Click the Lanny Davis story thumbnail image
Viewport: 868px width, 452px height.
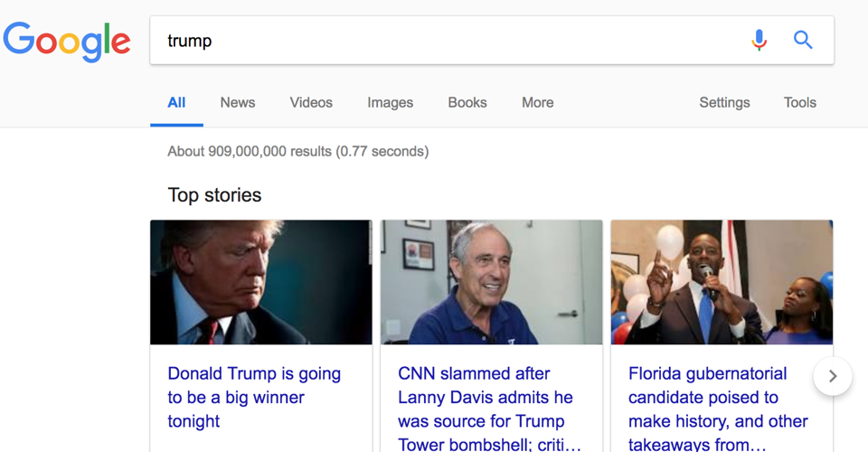(x=491, y=282)
